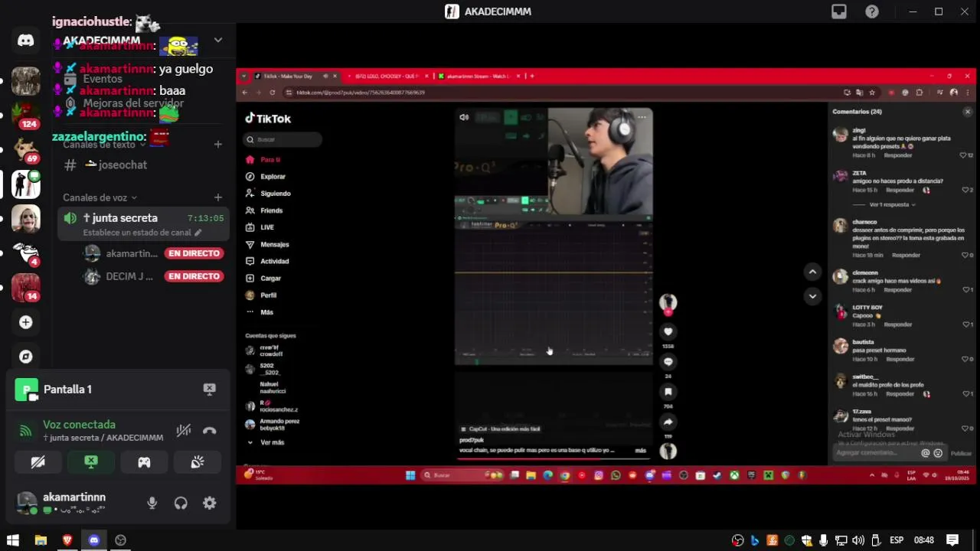The image size is (980, 551).
Task: Open the server with the 124 badge
Action: pyautogui.click(x=25, y=115)
